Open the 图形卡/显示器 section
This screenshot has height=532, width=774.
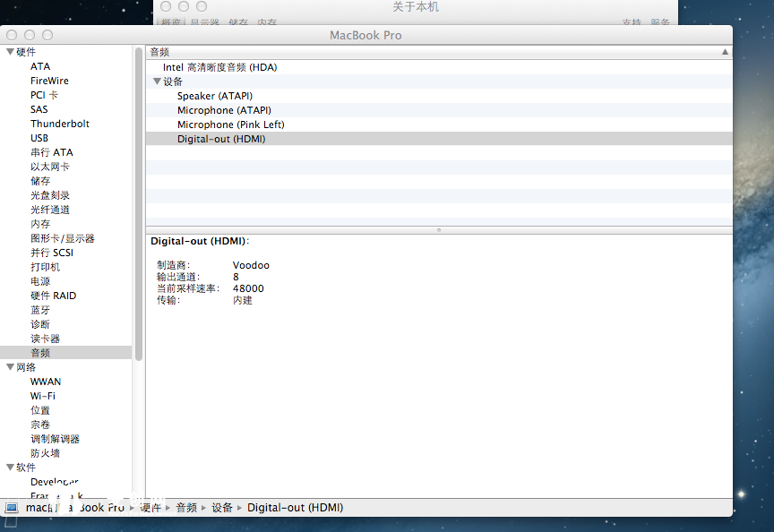tap(58, 237)
